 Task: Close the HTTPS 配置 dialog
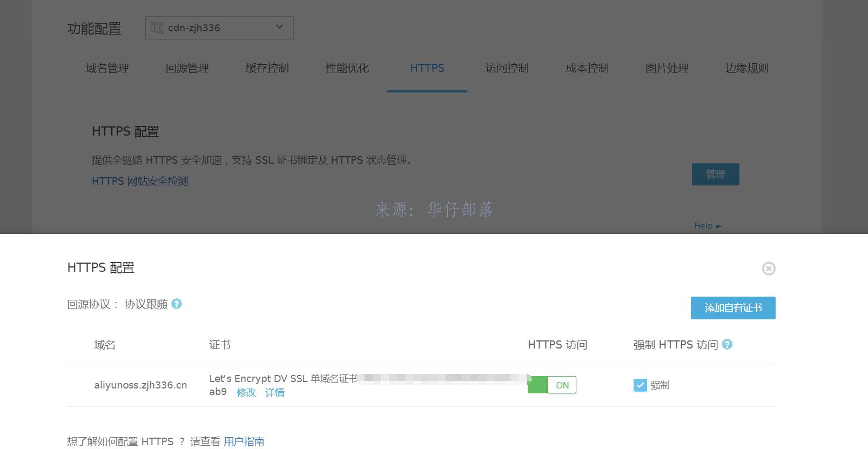click(768, 269)
